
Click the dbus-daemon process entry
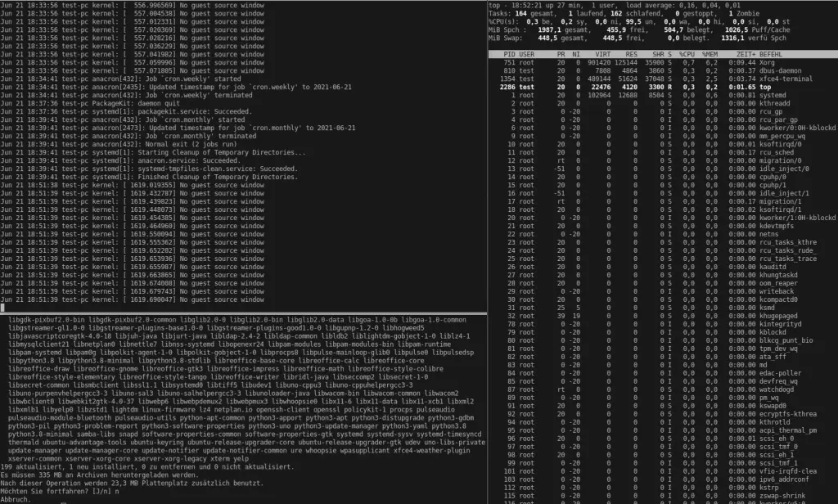click(786, 70)
